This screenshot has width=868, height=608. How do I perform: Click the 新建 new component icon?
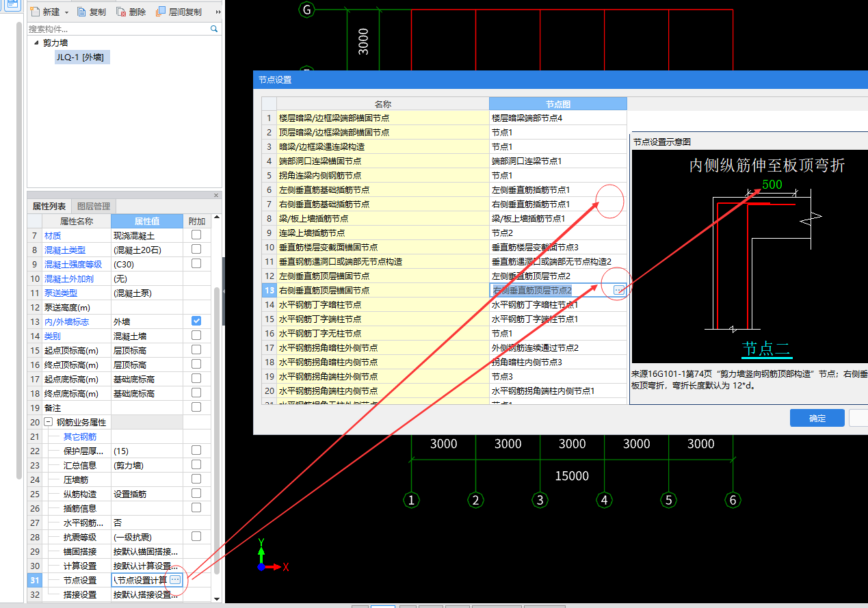[34, 12]
